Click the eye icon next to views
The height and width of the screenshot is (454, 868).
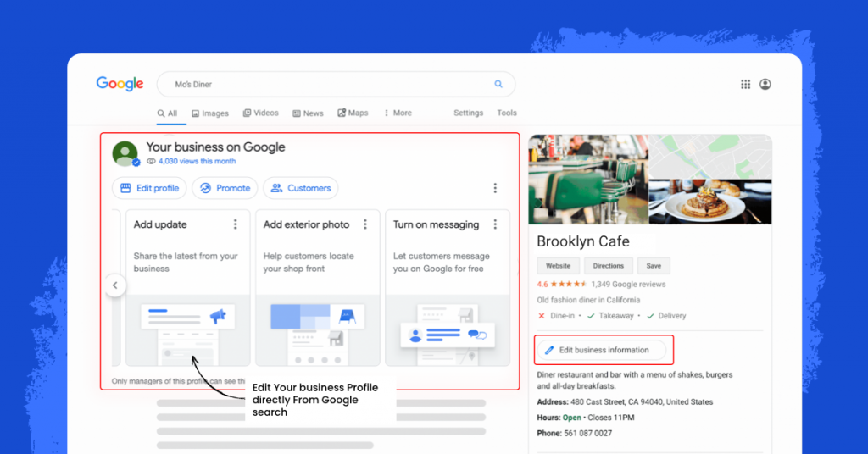151,162
